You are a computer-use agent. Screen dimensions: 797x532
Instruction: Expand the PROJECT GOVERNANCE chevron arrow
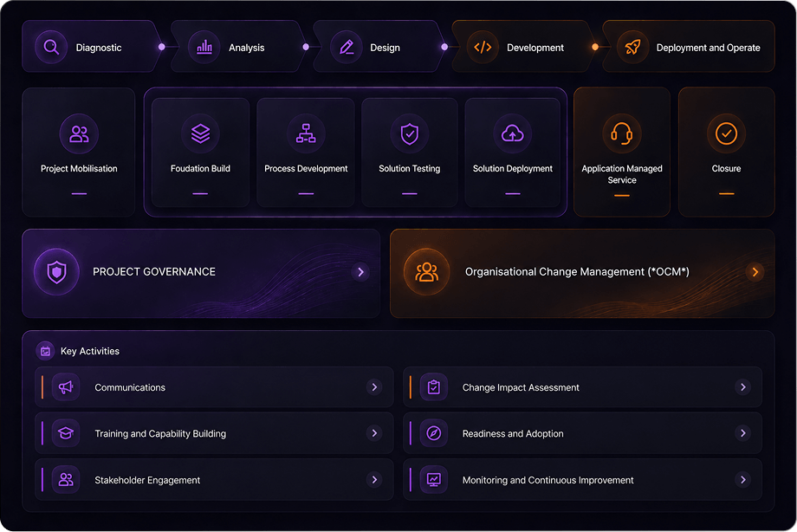pyautogui.click(x=361, y=272)
